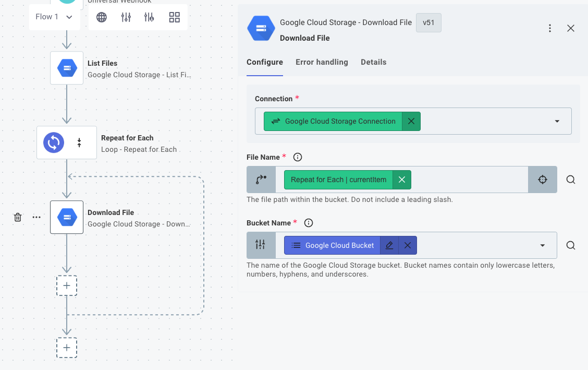The width and height of the screenshot is (588, 370).
Task: Click the globe icon in the toolbar
Action: tap(102, 17)
